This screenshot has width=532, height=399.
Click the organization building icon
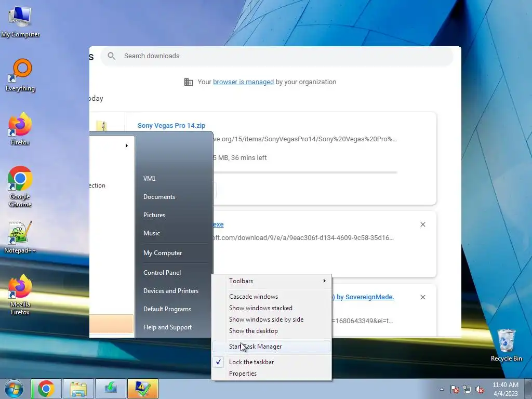coord(188,82)
